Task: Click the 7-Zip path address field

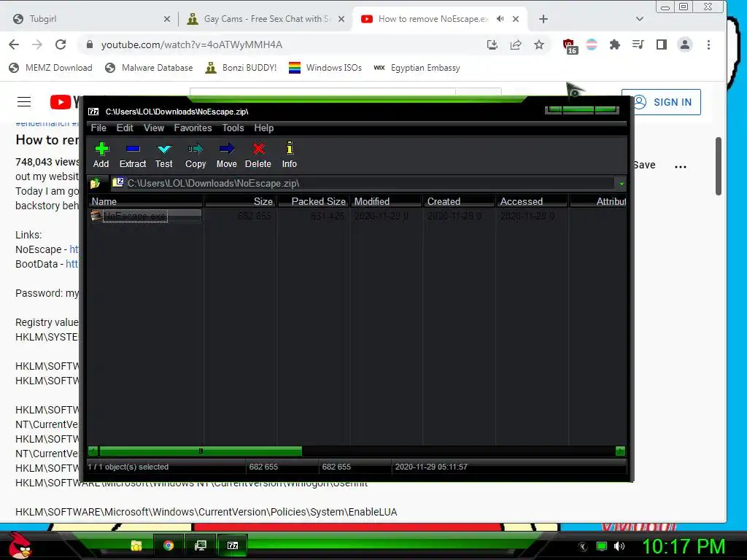Action: click(x=363, y=183)
